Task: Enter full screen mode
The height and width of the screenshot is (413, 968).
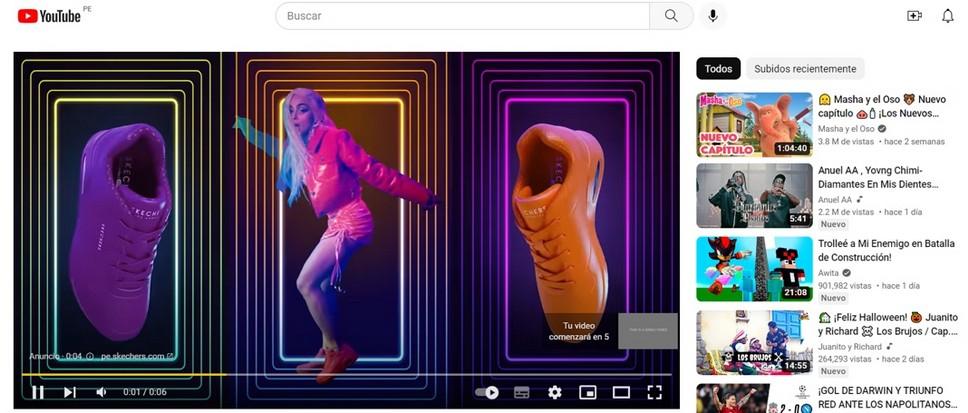Action: 654,392
